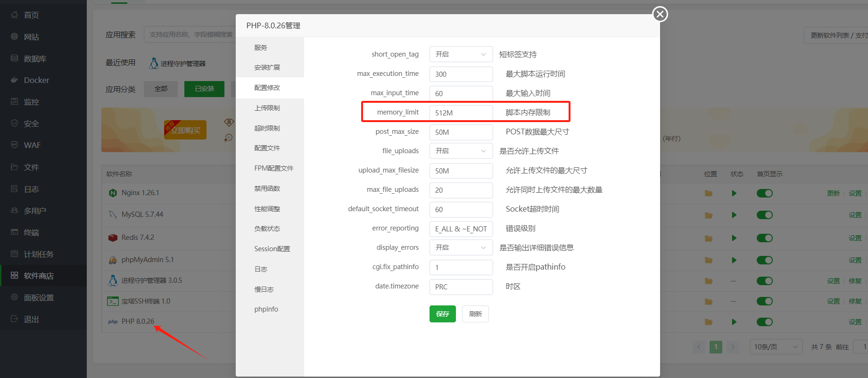868x378 pixels.
Task: Click the 刷新 button
Action: coord(475,314)
